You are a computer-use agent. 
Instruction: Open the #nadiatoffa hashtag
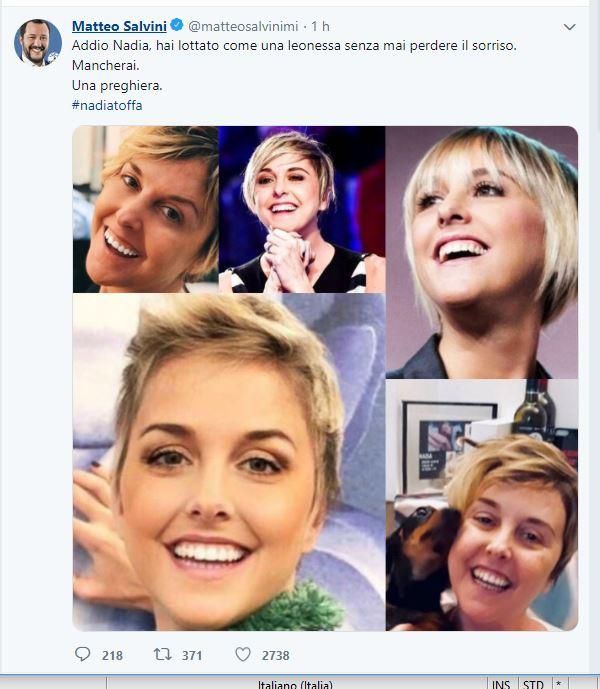[107, 105]
